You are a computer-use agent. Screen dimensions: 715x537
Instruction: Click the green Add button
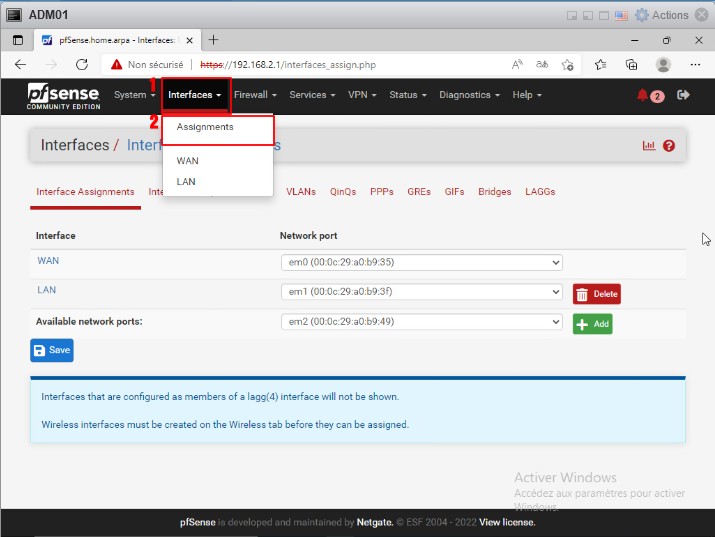(x=592, y=324)
